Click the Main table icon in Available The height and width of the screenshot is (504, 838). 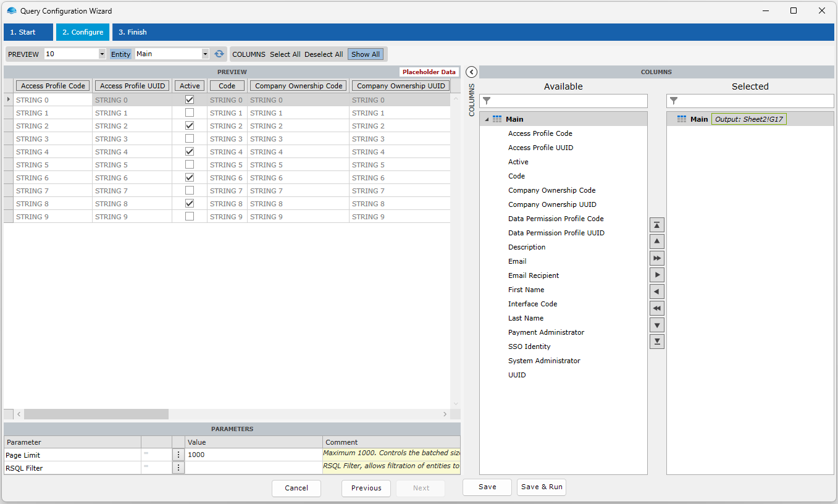point(497,119)
